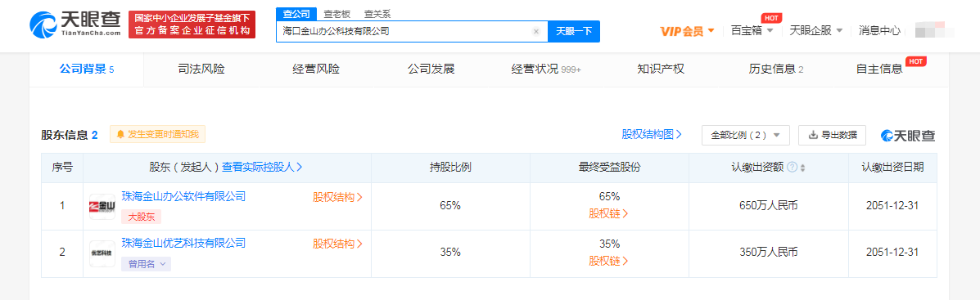Open the 百宝箱 dropdown menu
Viewport: 980px width, 300px height.
[752, 30]
